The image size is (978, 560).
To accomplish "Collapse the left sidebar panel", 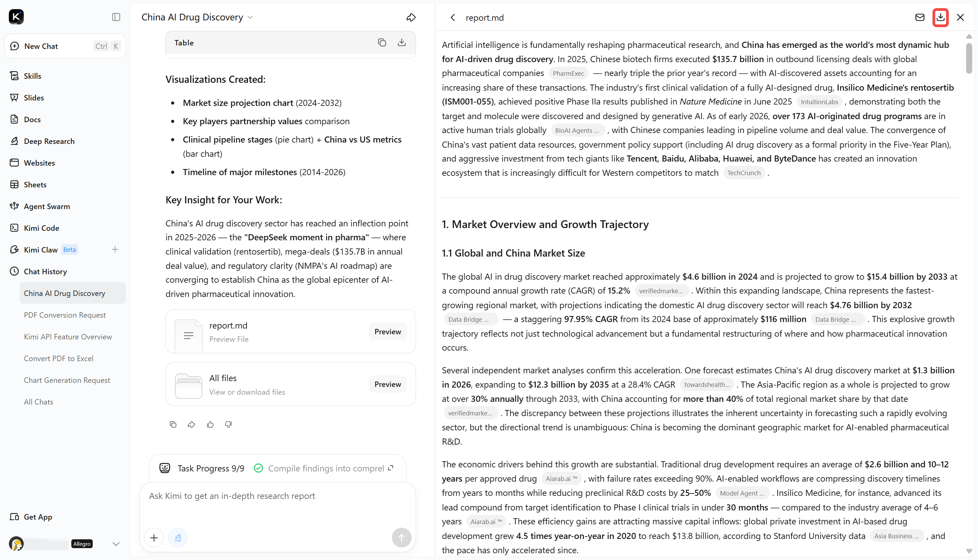I will (x=116, y=17).
